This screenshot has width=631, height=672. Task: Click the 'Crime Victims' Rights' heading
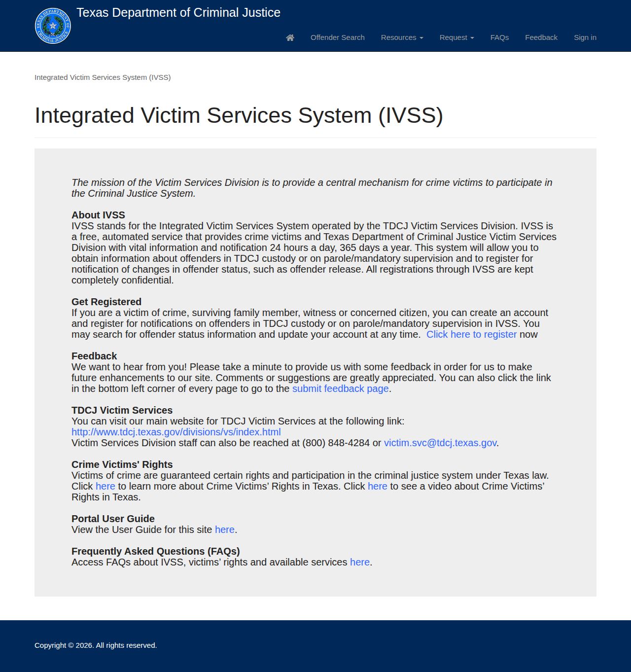pos(122,464)
